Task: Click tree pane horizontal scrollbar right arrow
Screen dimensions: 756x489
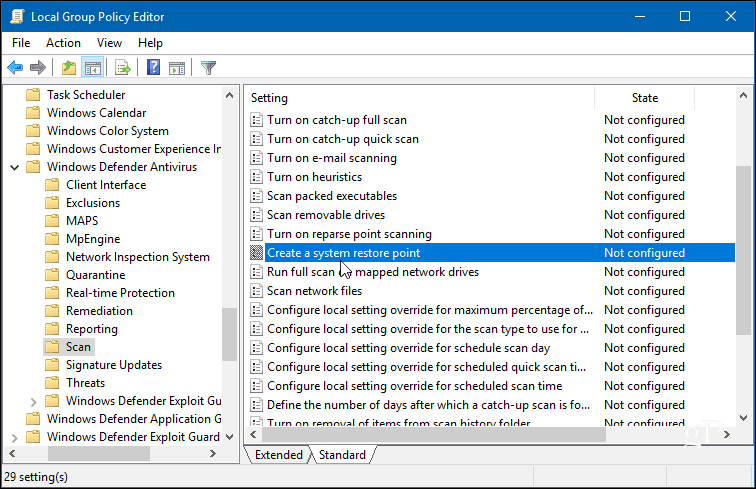Action: click(213, 453)
